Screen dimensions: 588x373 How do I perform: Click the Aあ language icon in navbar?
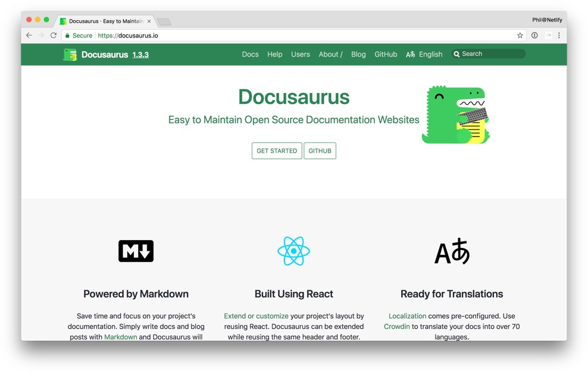(x=410, y=54)
